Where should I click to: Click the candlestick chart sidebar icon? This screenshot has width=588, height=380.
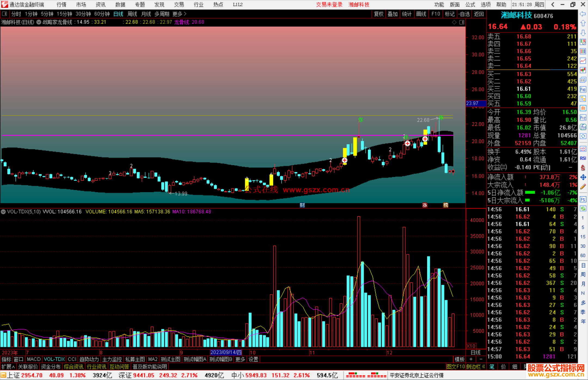click(x=583, y=70)
